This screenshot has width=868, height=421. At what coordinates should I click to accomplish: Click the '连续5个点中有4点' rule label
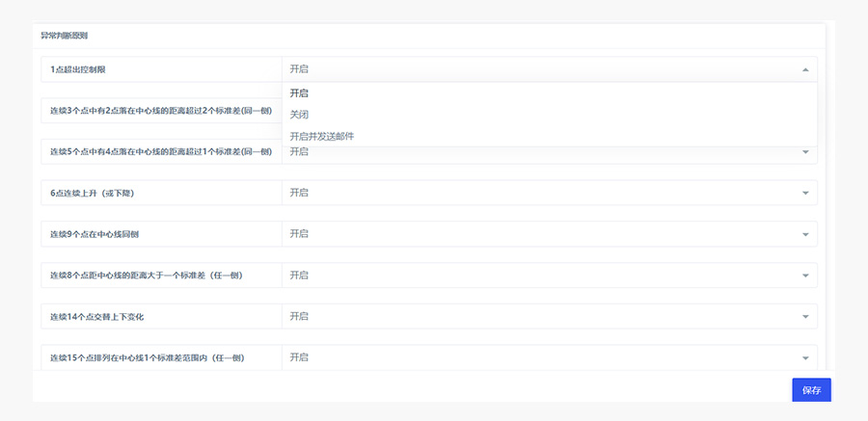(161, 151)
